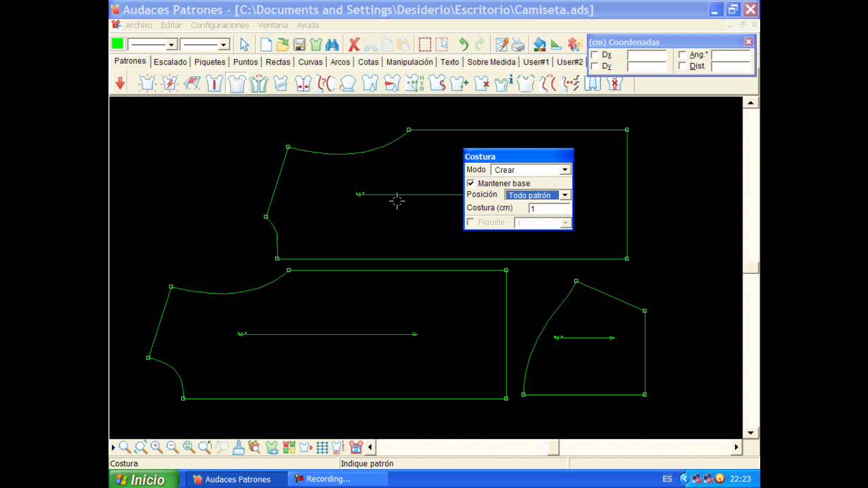
Task: Switch to Recording... taskbar button
Action: click(x=337, y=479)
